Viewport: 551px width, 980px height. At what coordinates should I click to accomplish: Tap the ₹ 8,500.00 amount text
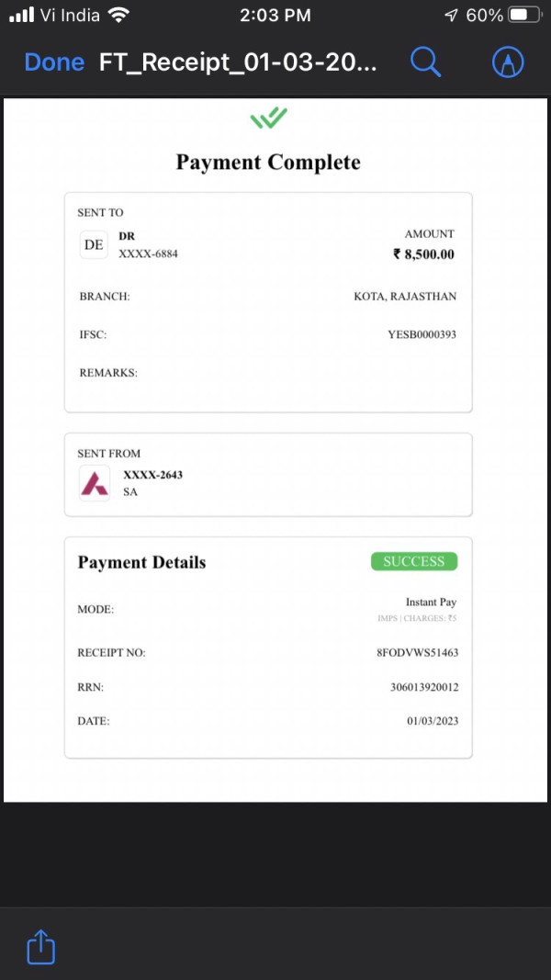423,254
